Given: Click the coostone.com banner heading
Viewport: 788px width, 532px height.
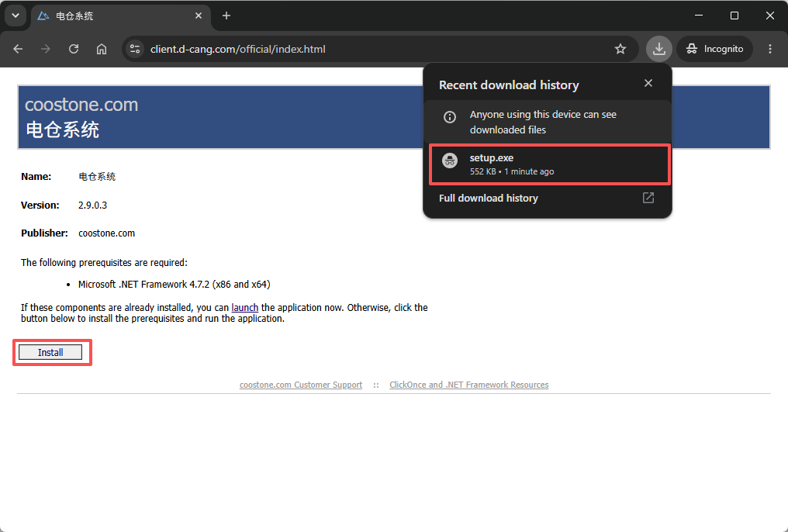Looking at the screenshot, I should (x=81, y=105).
